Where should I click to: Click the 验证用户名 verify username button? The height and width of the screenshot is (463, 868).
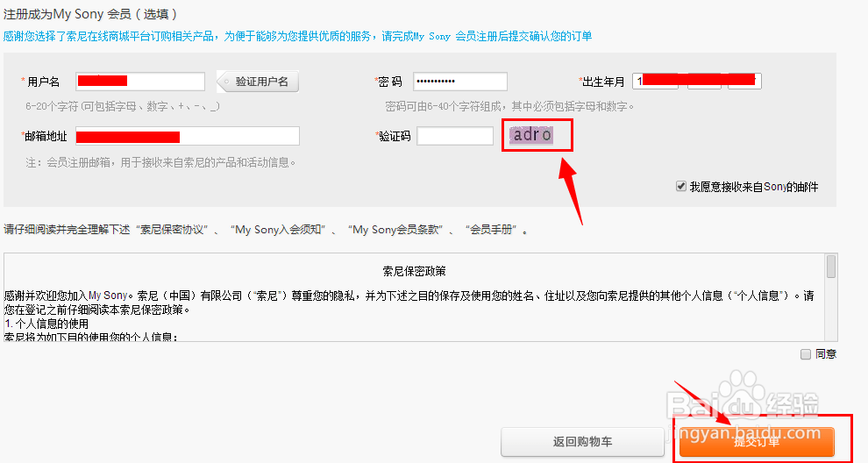click(x=258, y=82)
